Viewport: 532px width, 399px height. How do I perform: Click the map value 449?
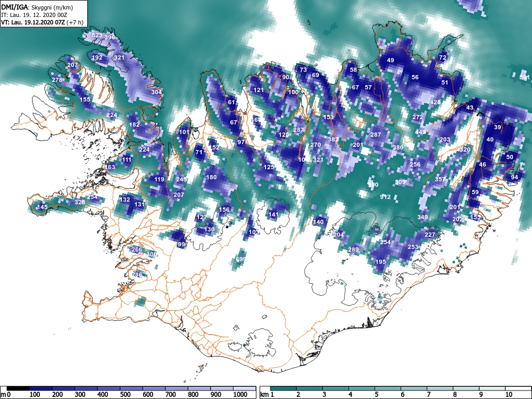[x=420, y=132]
